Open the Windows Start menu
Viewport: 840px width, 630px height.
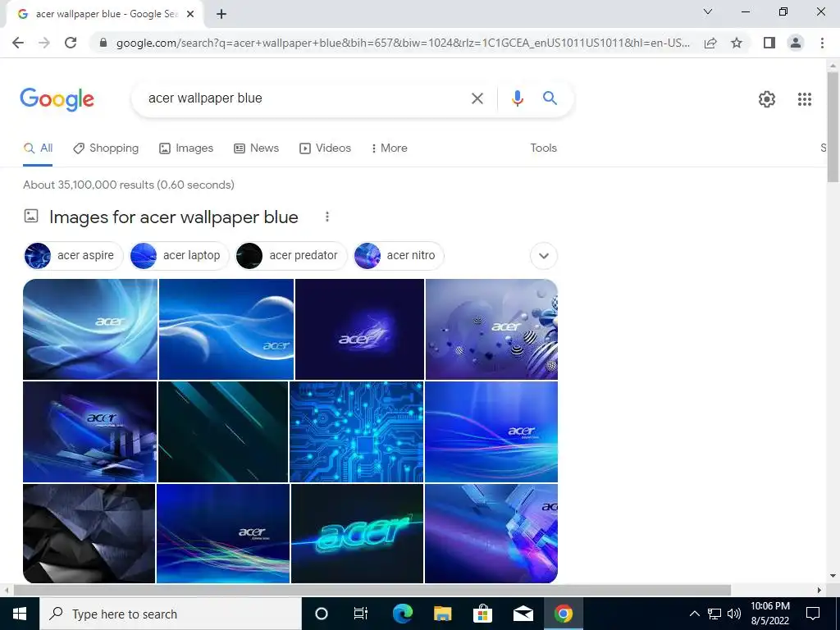(x=20, y=614)
